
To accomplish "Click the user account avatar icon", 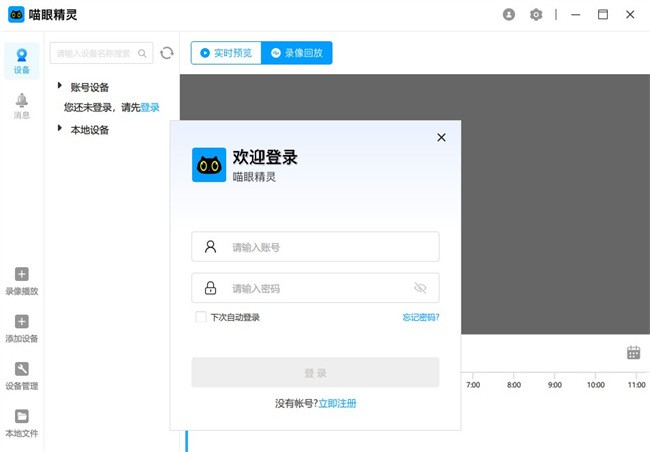I will click(510, 15).
